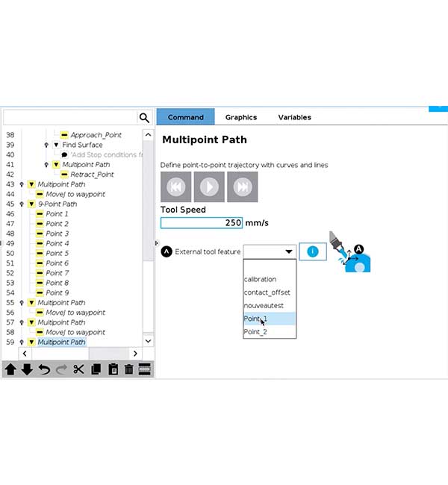Open the Variables tab
The image size is (448, 485).
tap(294, 117)
